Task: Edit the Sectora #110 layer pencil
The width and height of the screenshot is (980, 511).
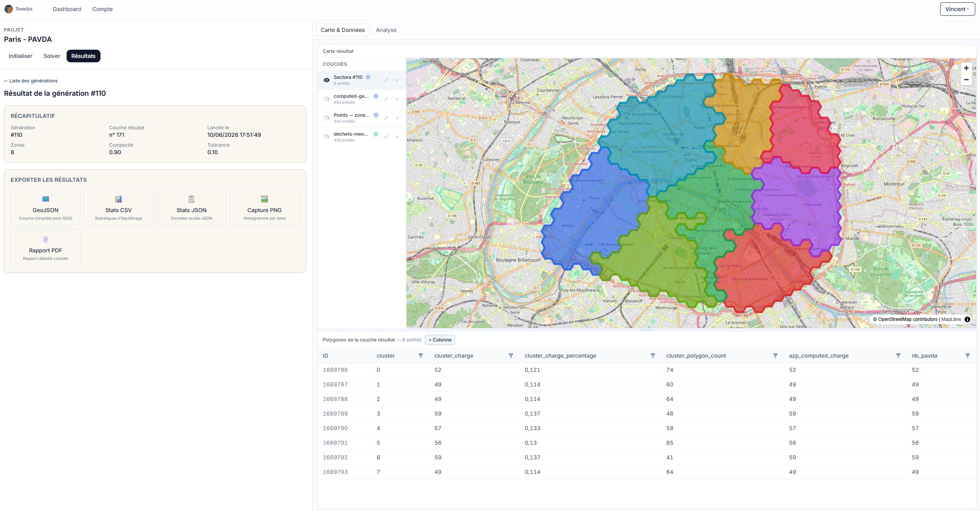Action: pos(386,80)
